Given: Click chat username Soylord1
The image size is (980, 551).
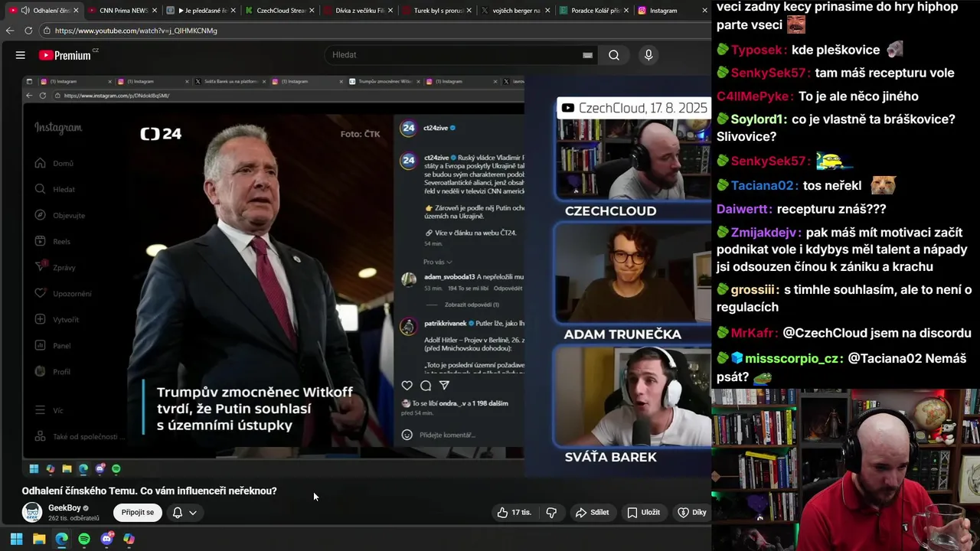Looking at the screenshot, I should 758,119.
